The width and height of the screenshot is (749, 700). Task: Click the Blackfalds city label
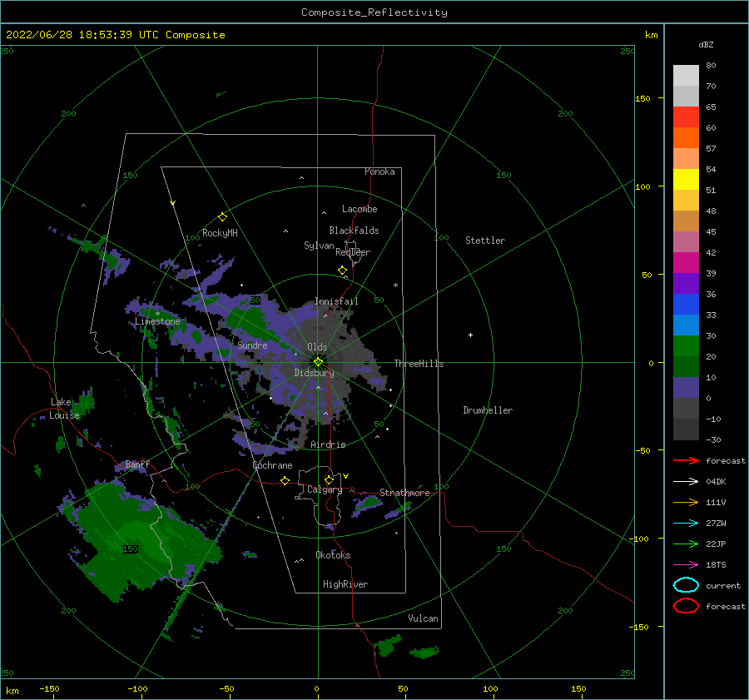[x=354, y=231]
